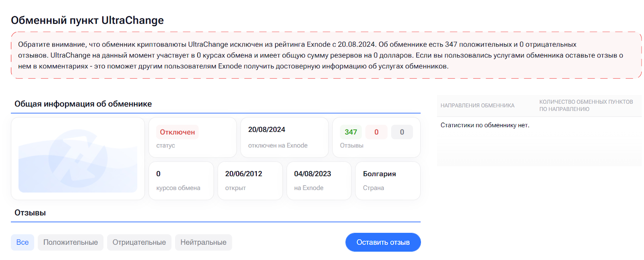Filter reviews by Отрицательные
Image resolution: width=644 pixels, height=260 pixels.
click(139, 242)
